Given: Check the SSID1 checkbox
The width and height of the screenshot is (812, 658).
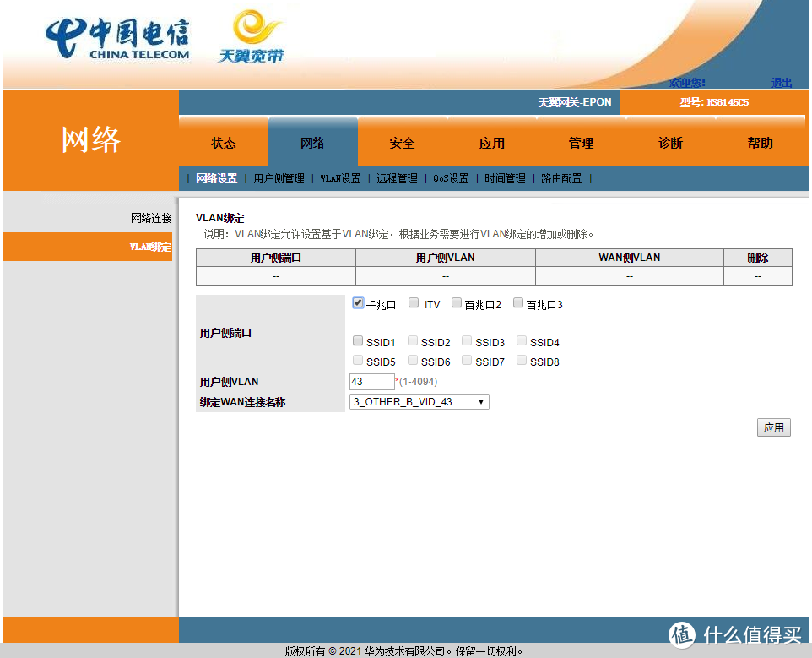Looking at the screenshot, I should (358, 341).
